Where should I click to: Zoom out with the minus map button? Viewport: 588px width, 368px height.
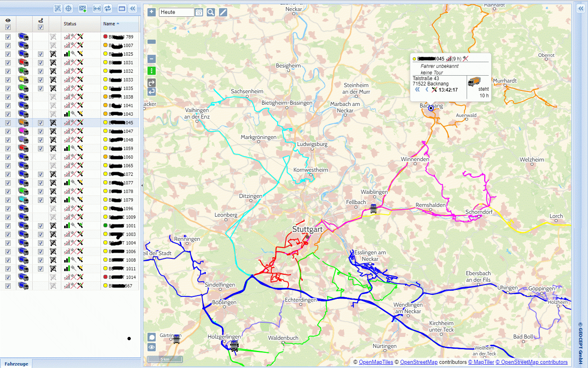click(x=152, y=59)
